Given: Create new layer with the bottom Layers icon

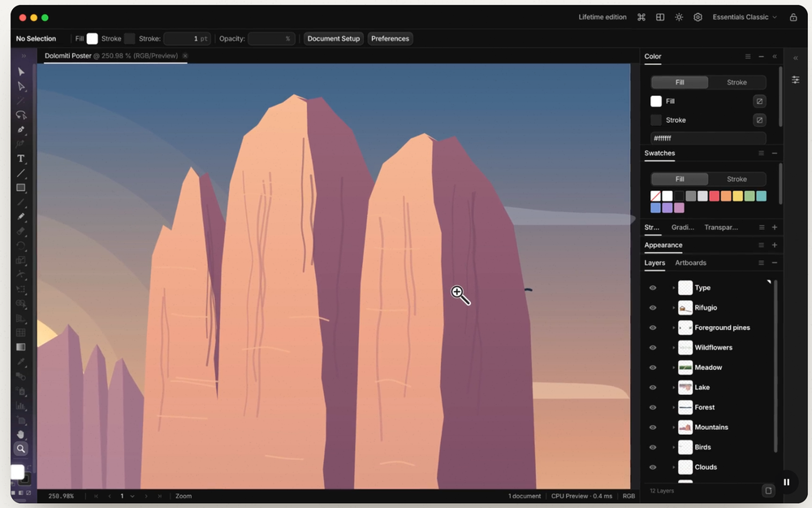Looking at the screenshot, I should point(768,490).
